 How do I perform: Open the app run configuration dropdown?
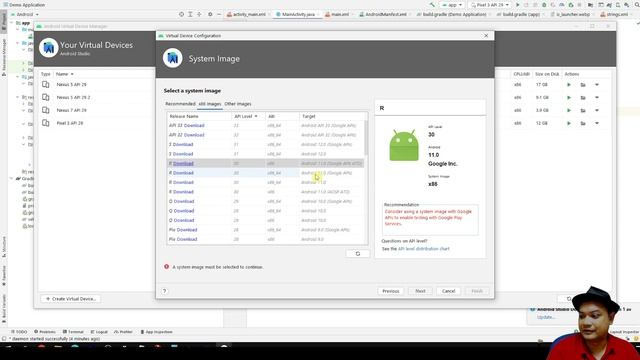pyautogui.click(x=452, y=5)
